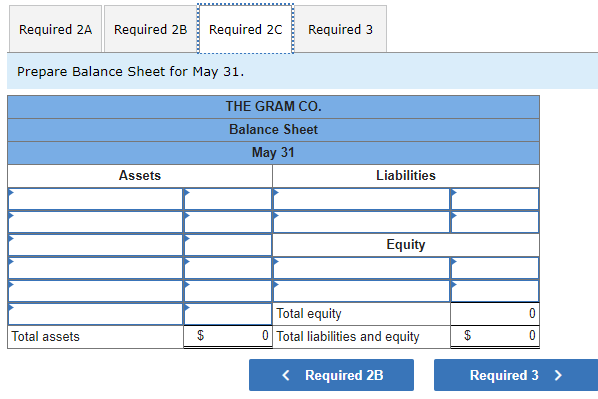Click second equity amount field above Total equity

[x=495, y=291]
